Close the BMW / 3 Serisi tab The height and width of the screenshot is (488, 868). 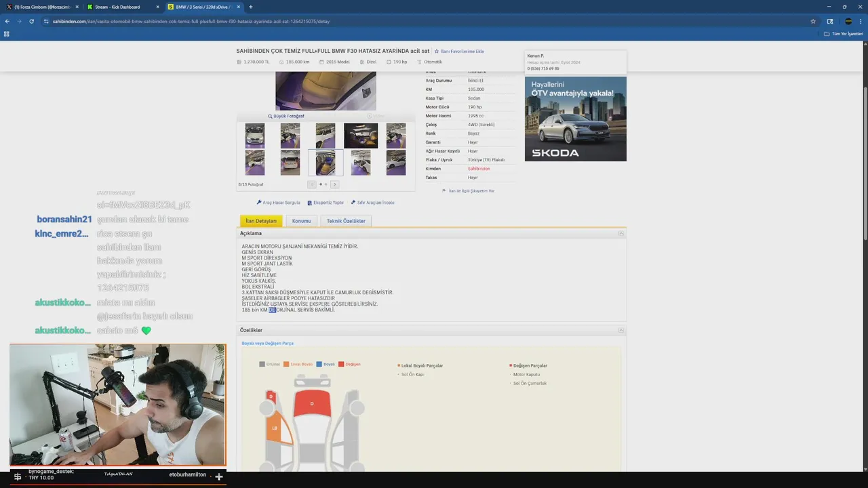239,7
